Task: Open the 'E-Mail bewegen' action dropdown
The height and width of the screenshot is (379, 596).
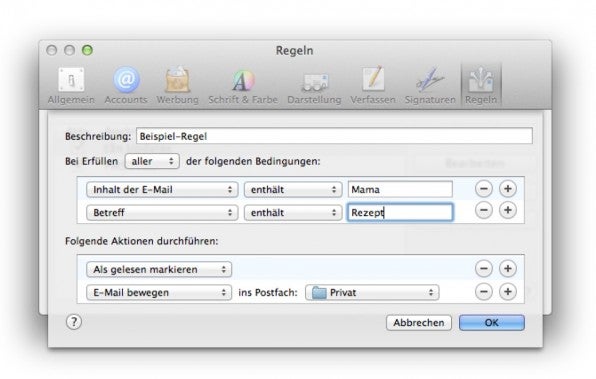Action: [159, 293]
